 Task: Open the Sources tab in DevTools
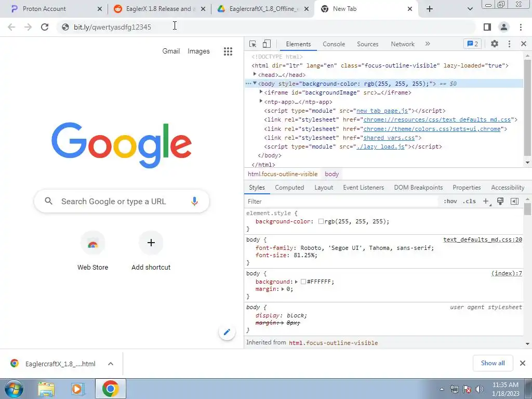coord(367,44)
